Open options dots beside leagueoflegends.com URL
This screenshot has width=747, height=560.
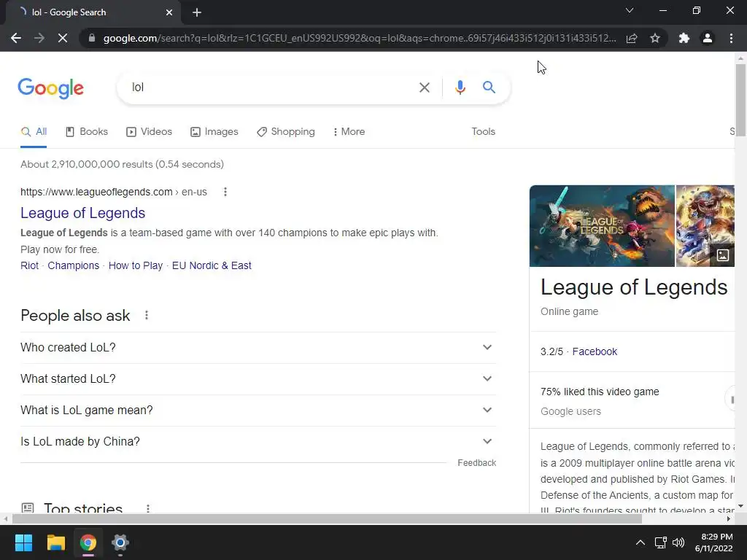pos(225,192)
